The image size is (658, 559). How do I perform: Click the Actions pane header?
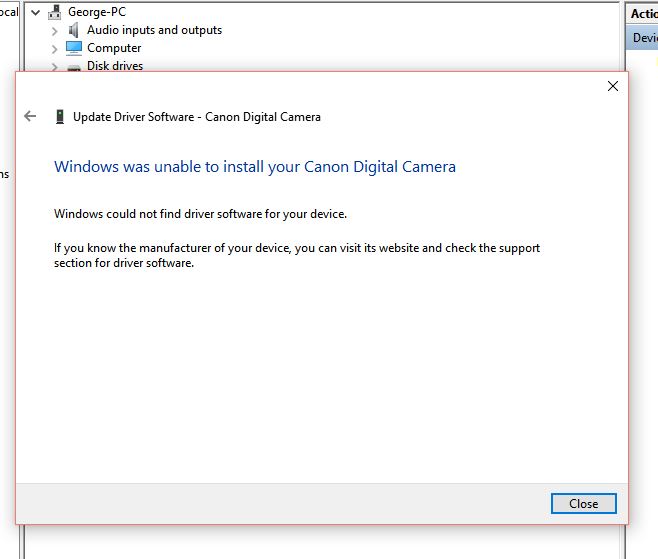coord(642,13)
